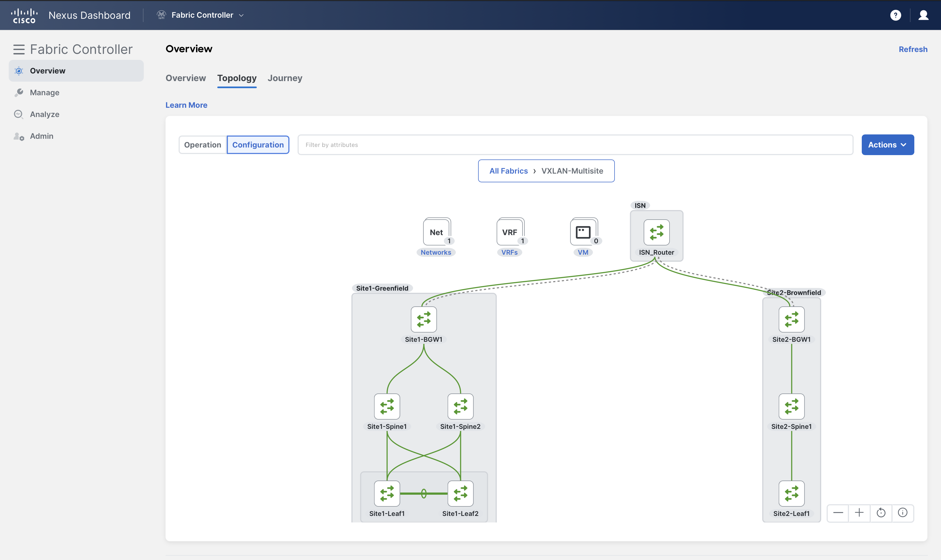The image size is (941, 560).
Task: Switch to the Topology tab
Action: click(x=237, y=78)
